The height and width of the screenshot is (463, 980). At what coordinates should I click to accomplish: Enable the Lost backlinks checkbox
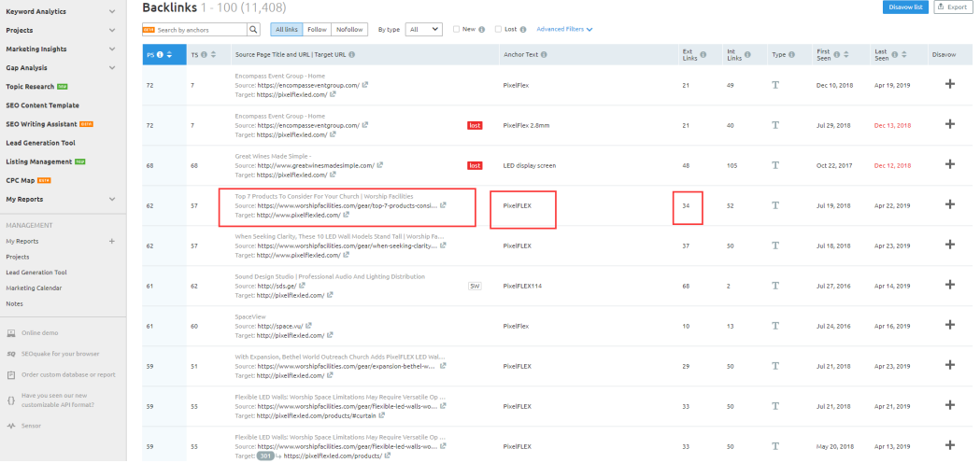tap(498, 30)
